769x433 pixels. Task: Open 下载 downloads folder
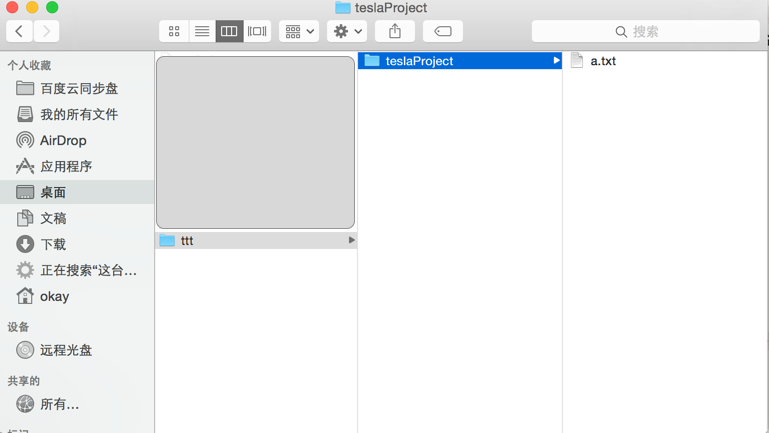(52, 244)
